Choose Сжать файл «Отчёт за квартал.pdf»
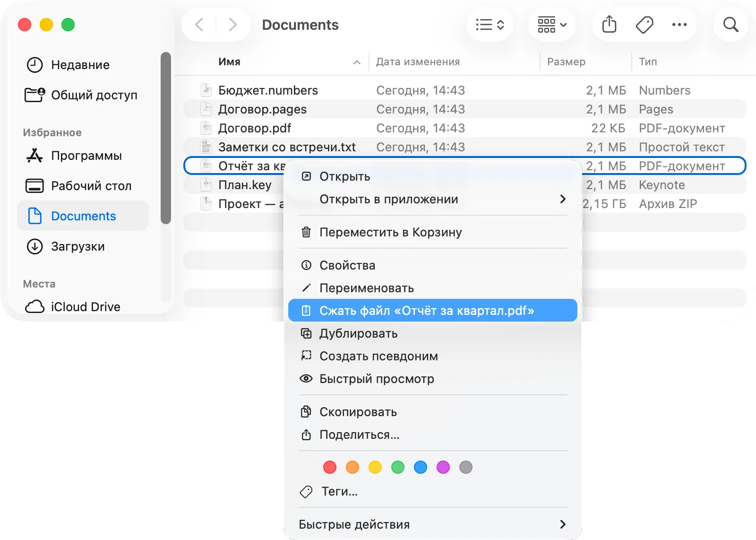Viewport: 756px width, 540px height. pyautogui.click(x=433, y=310)
